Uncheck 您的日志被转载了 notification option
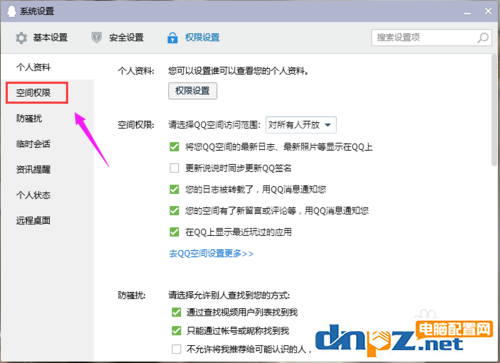 click(x=174, y=189)
